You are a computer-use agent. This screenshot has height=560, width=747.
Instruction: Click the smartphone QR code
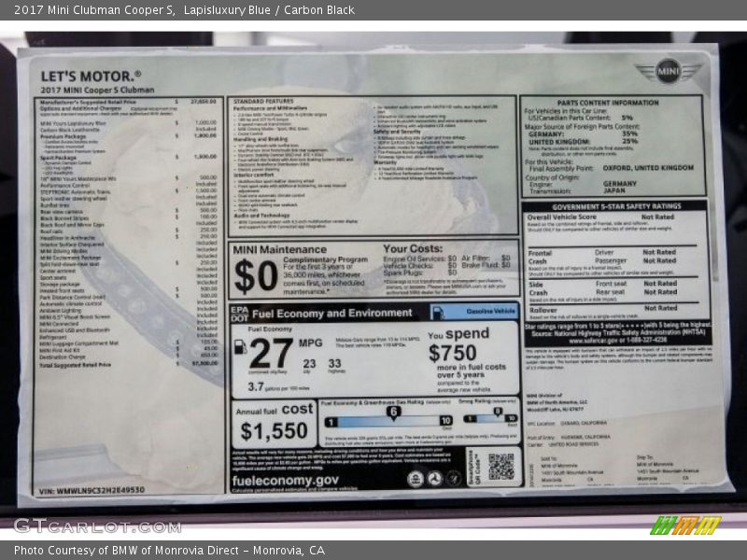coord(501,466)
